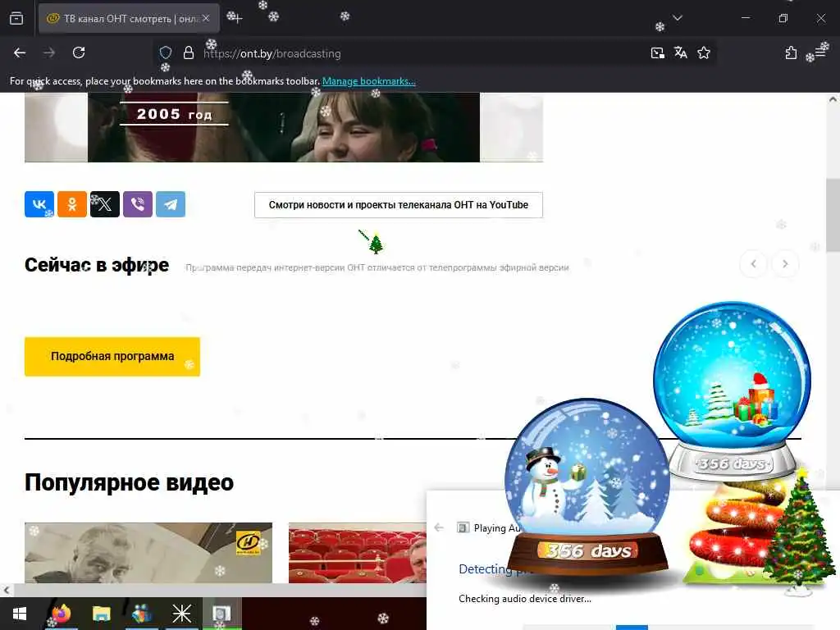Screen dimensions: 840x630
Task: View site security padlock info
Action: click(189, 52)
